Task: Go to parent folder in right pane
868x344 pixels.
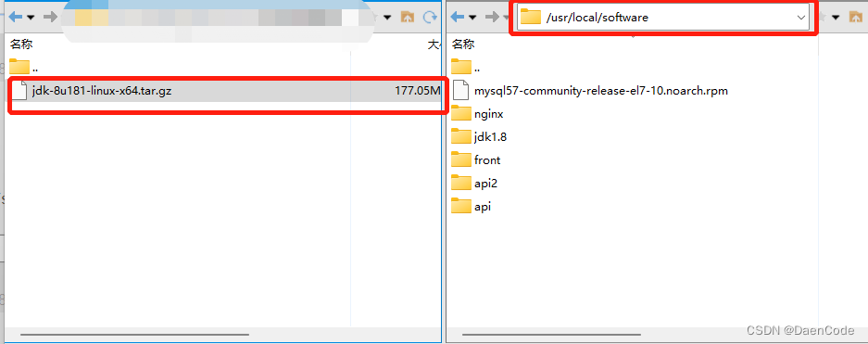Action: coord(855,18)
